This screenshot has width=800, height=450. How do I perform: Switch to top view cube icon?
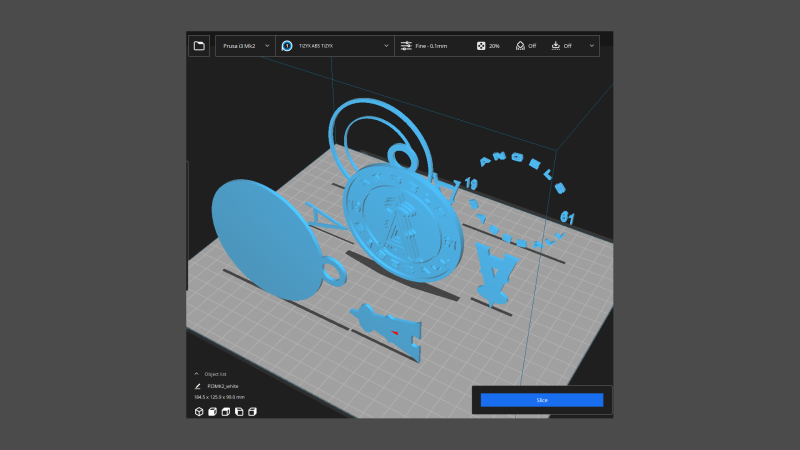pos(226,411)
